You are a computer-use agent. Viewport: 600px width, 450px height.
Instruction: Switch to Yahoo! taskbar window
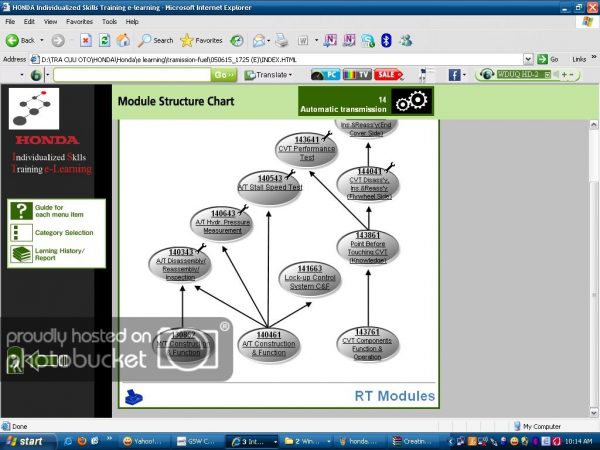click(x=143, y=442)
